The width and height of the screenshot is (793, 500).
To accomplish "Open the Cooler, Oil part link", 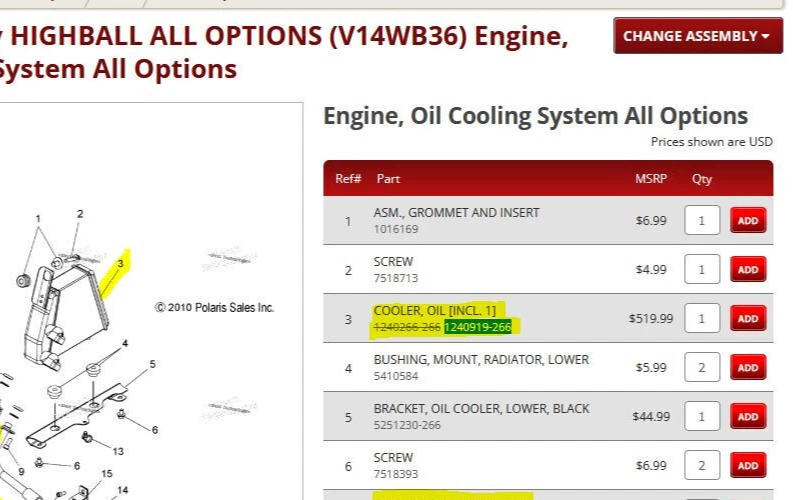I will pos(434,311).
